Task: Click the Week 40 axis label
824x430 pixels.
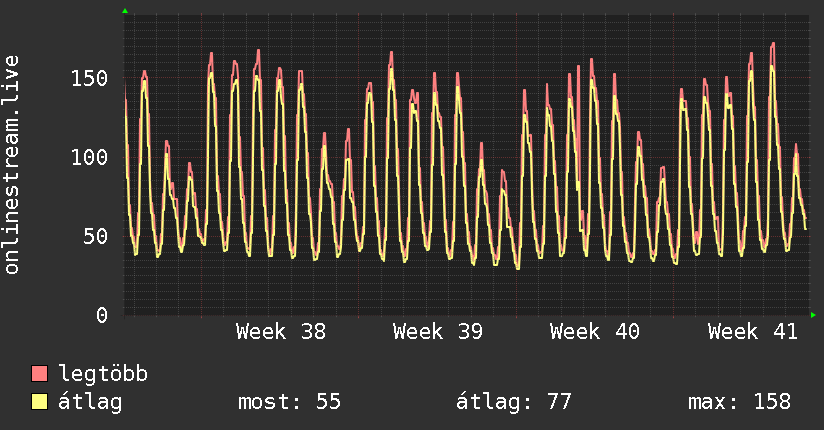Action: click(595, 332)
